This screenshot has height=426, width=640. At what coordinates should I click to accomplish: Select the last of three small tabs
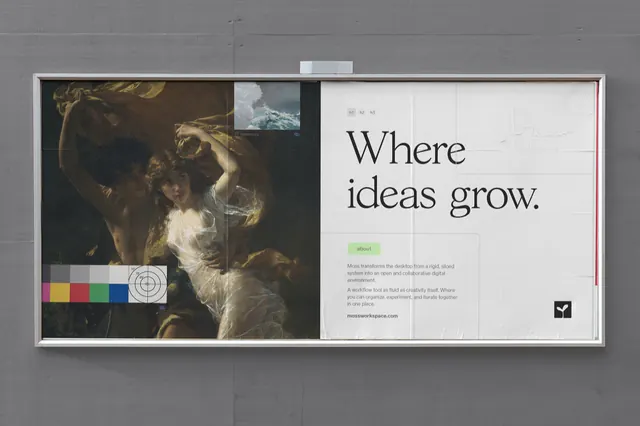372,112
